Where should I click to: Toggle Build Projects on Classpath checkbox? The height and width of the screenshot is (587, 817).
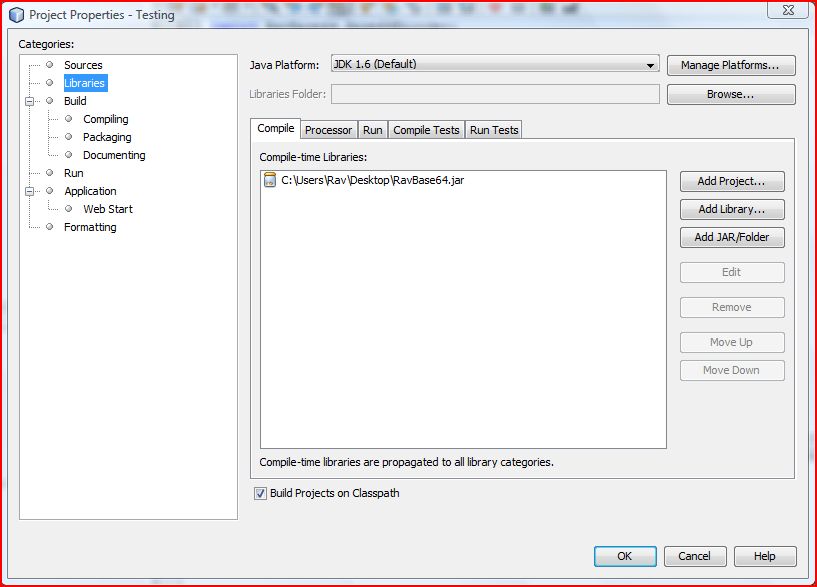(x=260, y=493)
